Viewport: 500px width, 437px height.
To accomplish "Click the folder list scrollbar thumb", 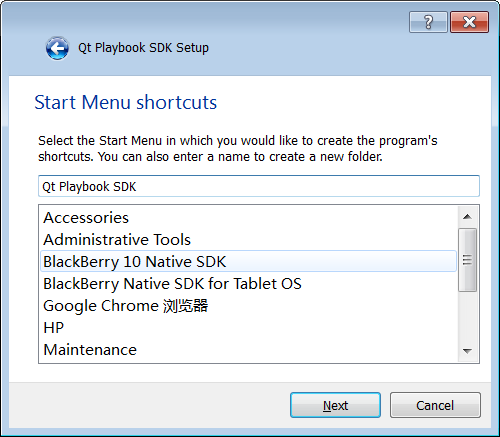I will click(x=467, y=260).
